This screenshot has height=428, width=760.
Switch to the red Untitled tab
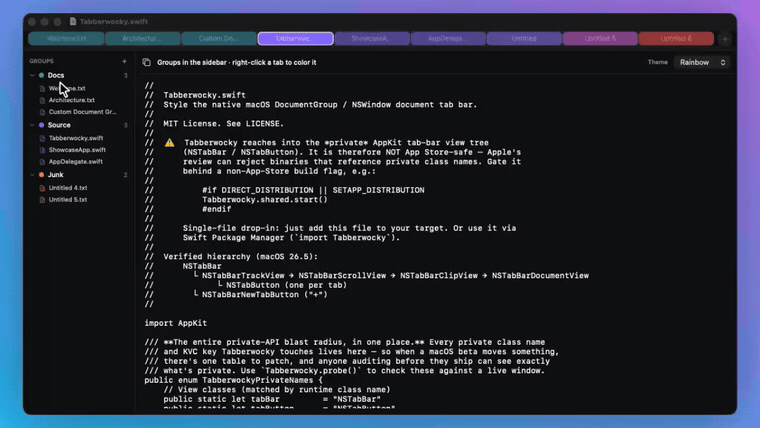[x=676, y=38]
